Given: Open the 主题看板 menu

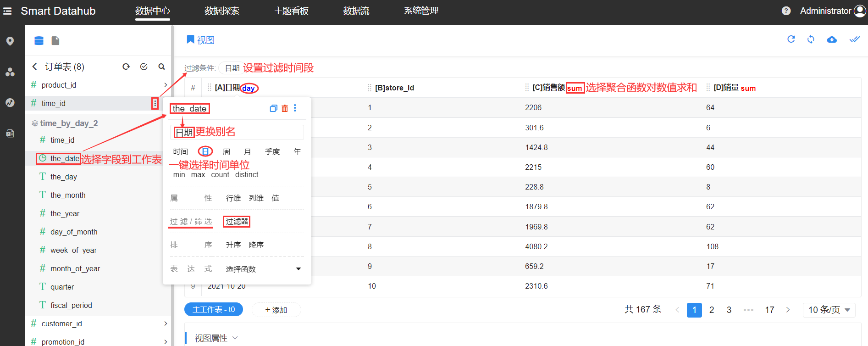Looking at the screenshot, I should click(x=291, y=11).
